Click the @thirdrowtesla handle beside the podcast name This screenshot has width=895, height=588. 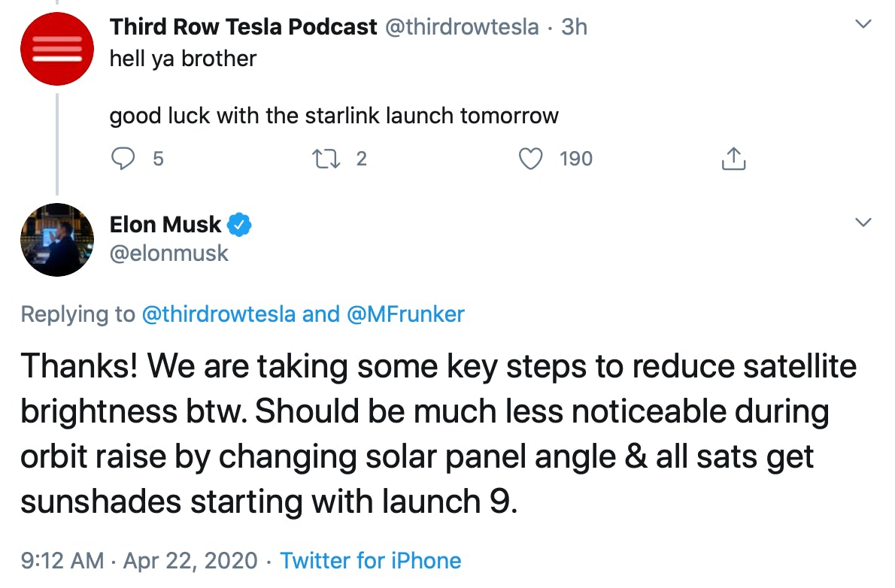click(x=462, y=27)
